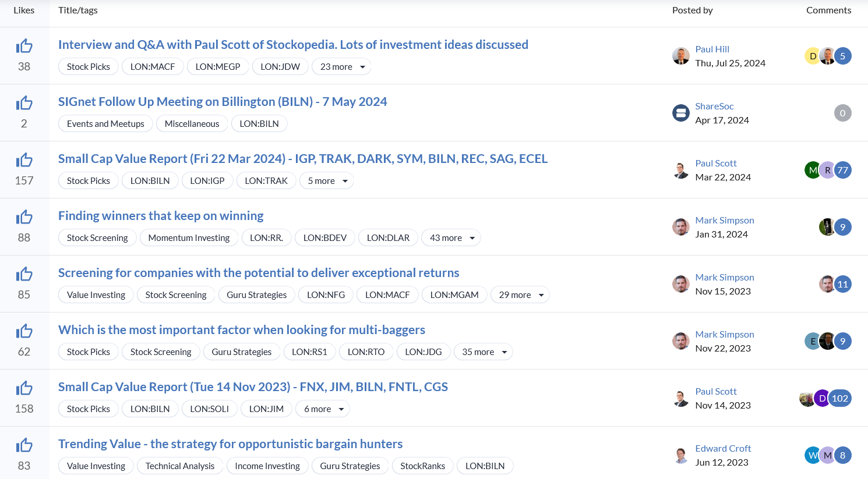868x479 pixels.
Task: Click the Comments column header
Action: point(828,10)
